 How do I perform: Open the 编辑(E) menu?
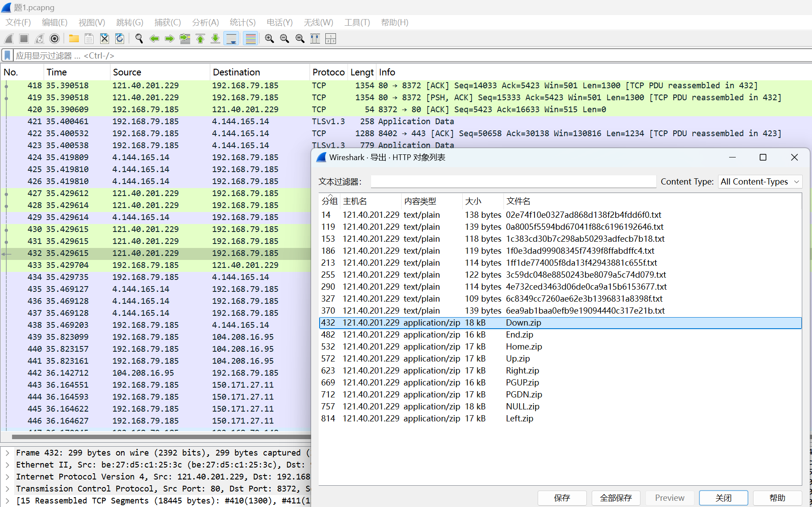click(x=55, y=22)
